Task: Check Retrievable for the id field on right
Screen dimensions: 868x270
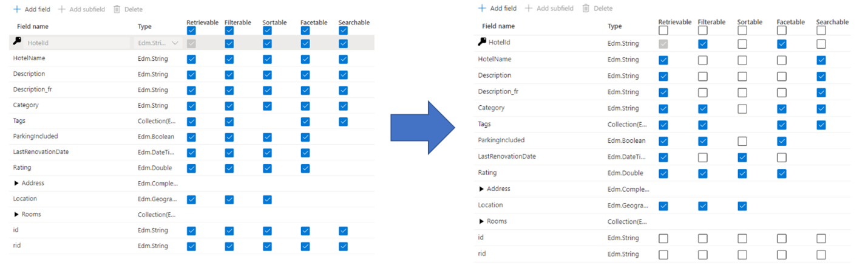Action: pos(663,238)
